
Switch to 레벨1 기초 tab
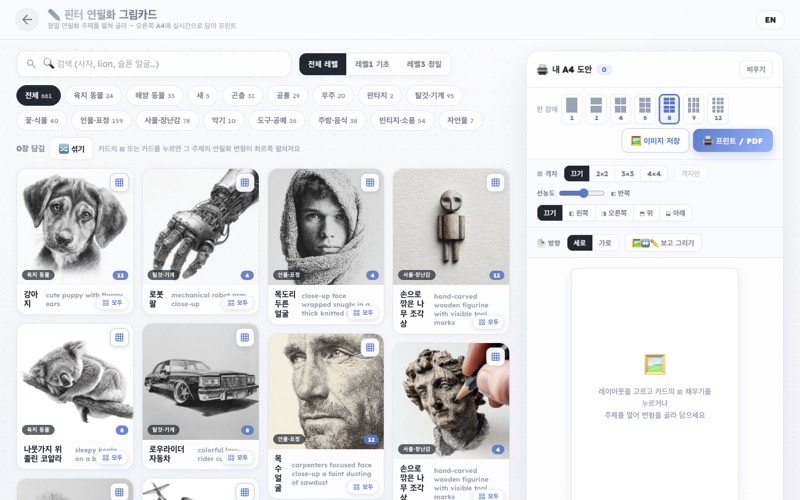tap(372, 64)
